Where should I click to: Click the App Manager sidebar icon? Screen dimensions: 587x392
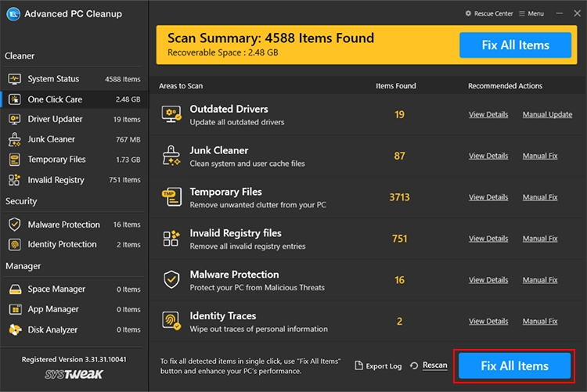pyautogui.click(x=15, y=309)
